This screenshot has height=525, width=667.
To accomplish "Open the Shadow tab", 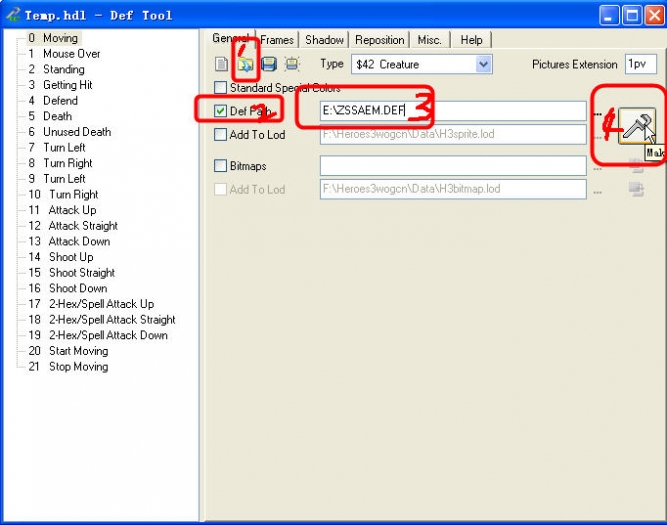I will [x=324, y=40].
